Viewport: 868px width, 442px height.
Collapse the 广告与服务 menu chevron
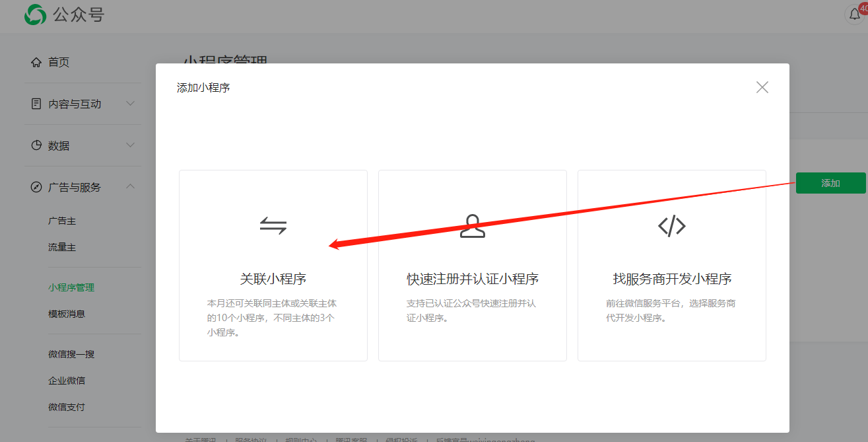(131, 187)
